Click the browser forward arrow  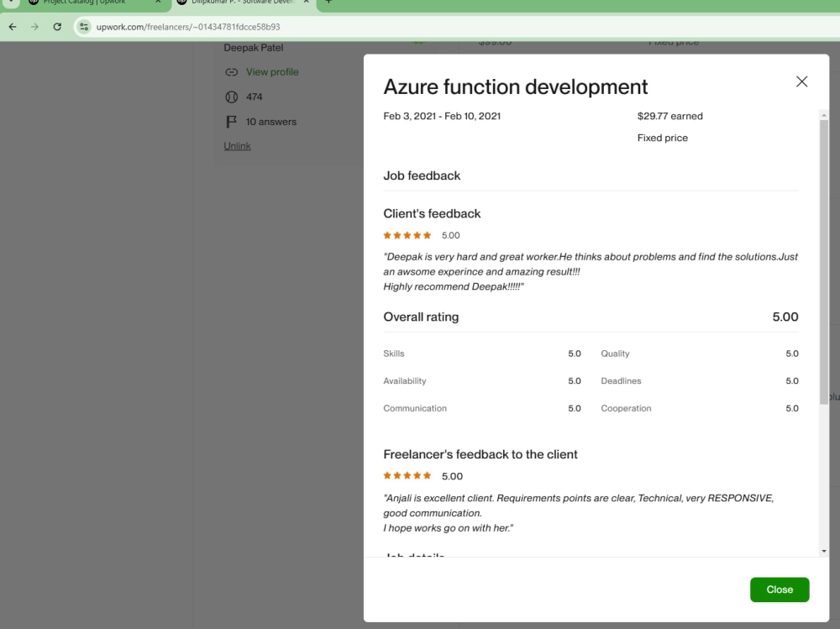[34, 27]
